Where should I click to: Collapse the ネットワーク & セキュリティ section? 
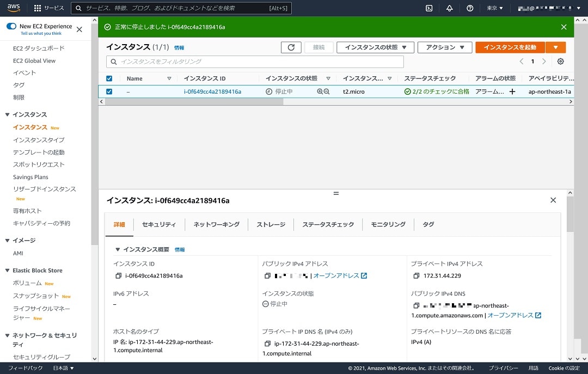point(7,335)
